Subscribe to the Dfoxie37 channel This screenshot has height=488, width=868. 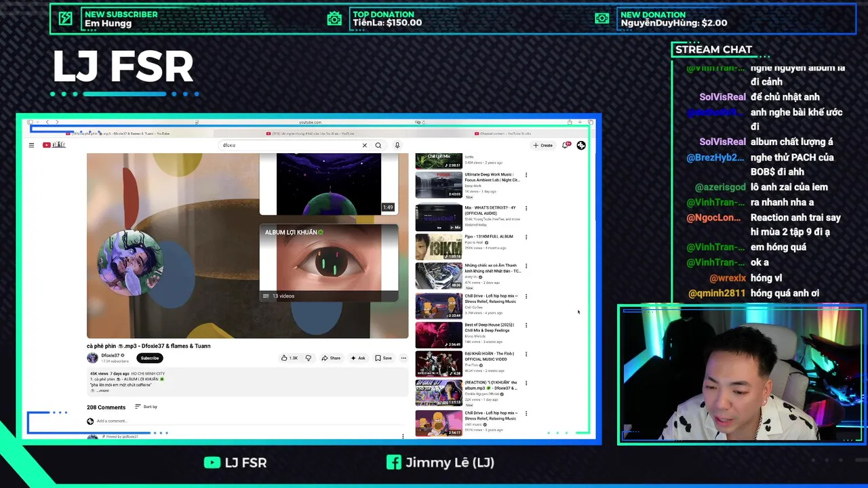tap(150, 358)
